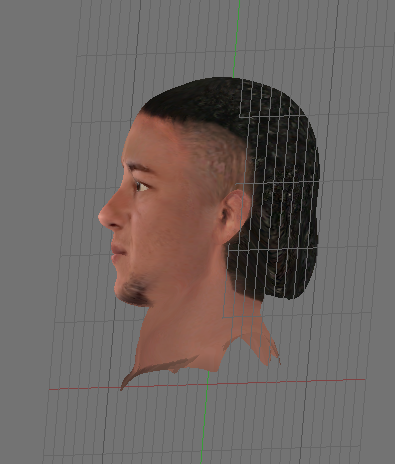The height and width of the screenshot is (464, 395).
Task: Select the visible eye on the head model
Action: [x=141, y=186]
